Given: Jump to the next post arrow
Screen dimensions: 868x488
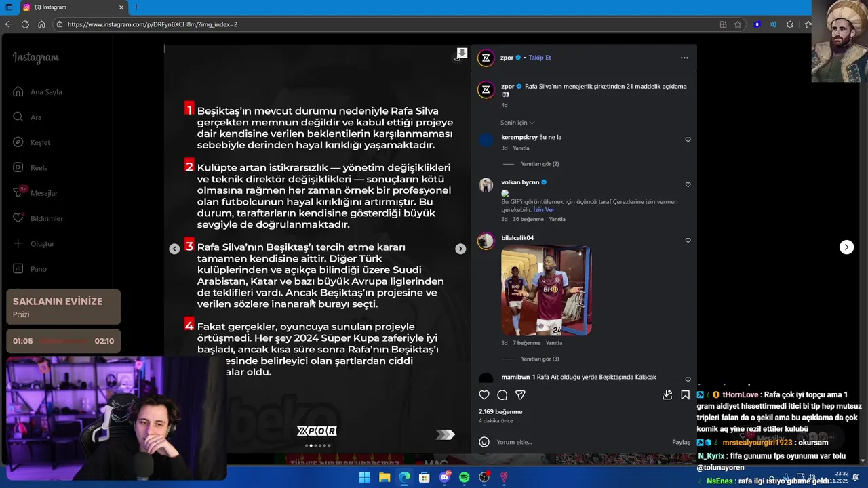Looking at the screenshot, I should 846,247.
